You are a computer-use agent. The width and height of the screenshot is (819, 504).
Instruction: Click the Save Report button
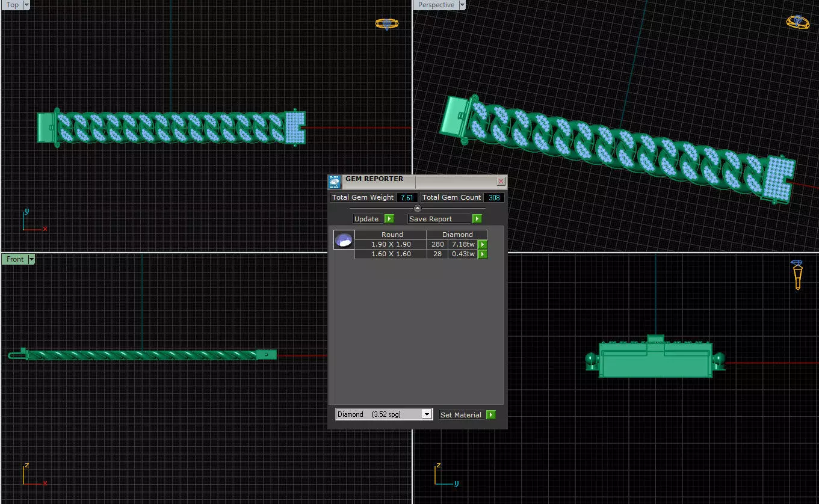[440, 219]
